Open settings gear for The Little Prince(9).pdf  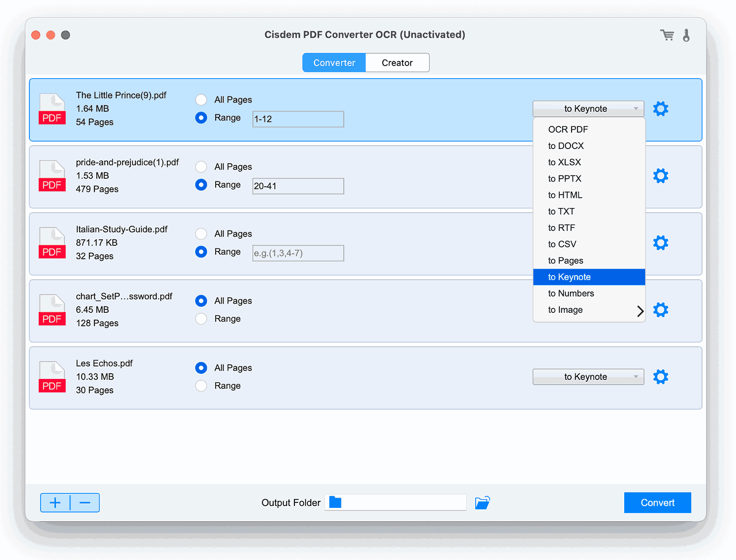[661, 109]
